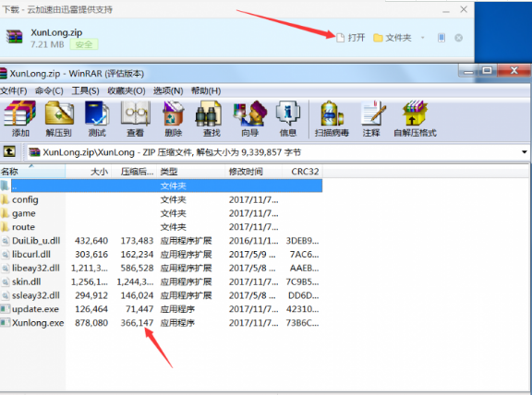Click the View (查看) toolbar icon
The height and width of the screenshot is (395, 532).
coord(136,119)
